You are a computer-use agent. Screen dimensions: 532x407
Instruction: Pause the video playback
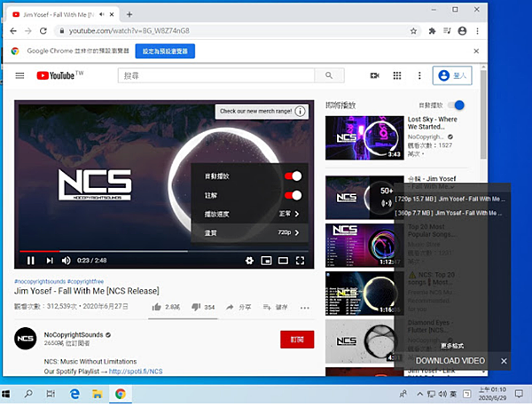point(30,261)
